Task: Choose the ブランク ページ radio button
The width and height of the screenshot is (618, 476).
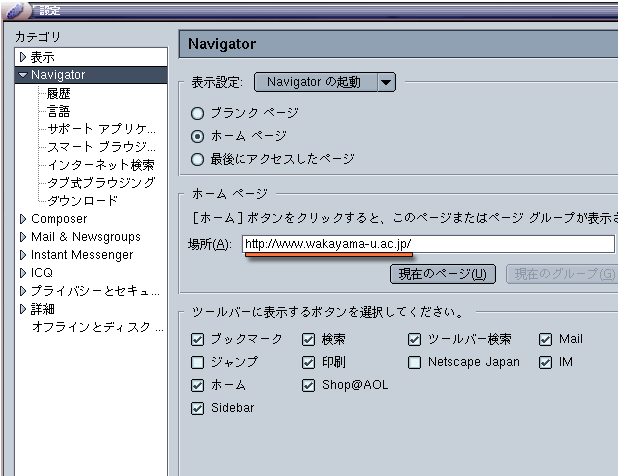Action: [197, 113]
